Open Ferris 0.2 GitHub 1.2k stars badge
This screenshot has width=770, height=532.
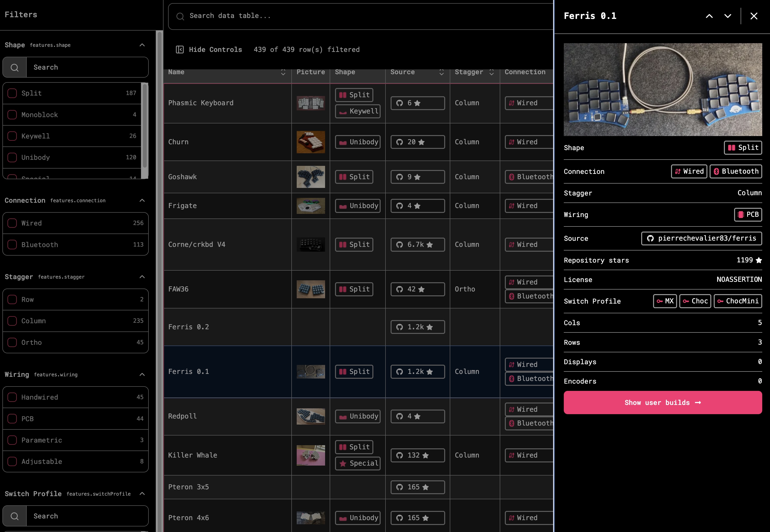418,327
